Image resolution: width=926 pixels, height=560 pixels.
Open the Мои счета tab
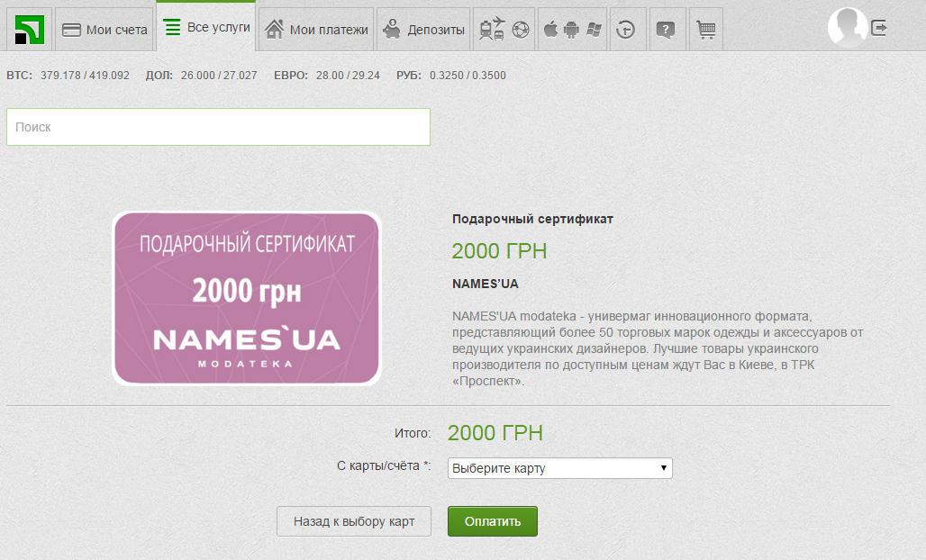(x=104, y=30)
